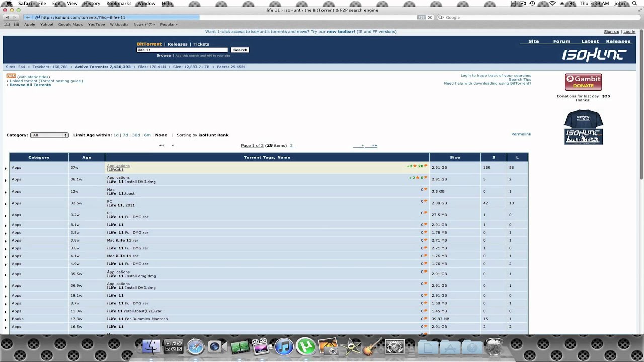Open the iLife 11 For Dummies-Mantesh torrent

click(137, 319)
